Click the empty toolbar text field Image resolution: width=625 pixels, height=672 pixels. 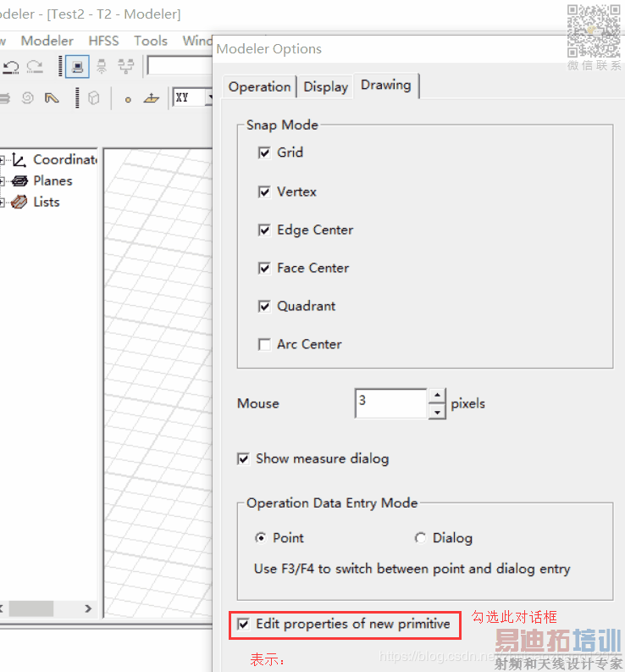[x=180, y=66]
